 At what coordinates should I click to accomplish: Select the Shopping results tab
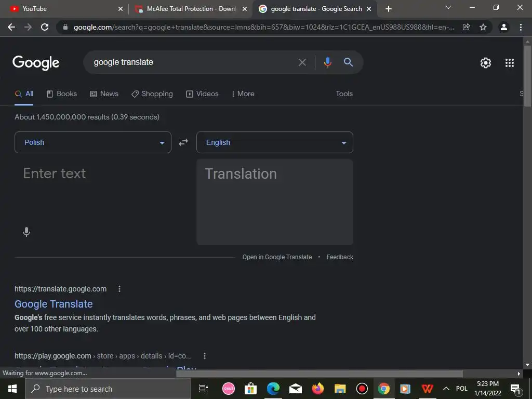(152, 94)
